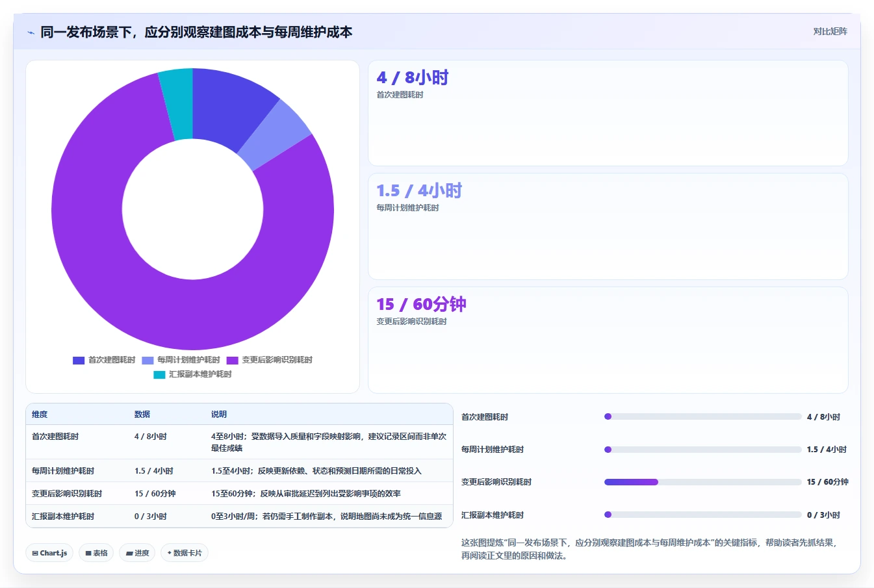874x588 pixels.
Task: Select the 1.5 / 4小时 data card value
Action: click(x=419, y=191)
